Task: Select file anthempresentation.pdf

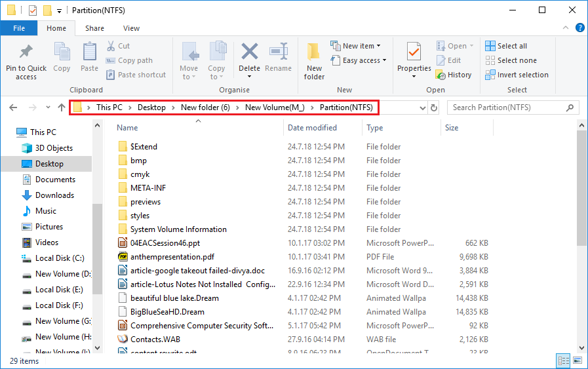Action: [x=172, y=257]
